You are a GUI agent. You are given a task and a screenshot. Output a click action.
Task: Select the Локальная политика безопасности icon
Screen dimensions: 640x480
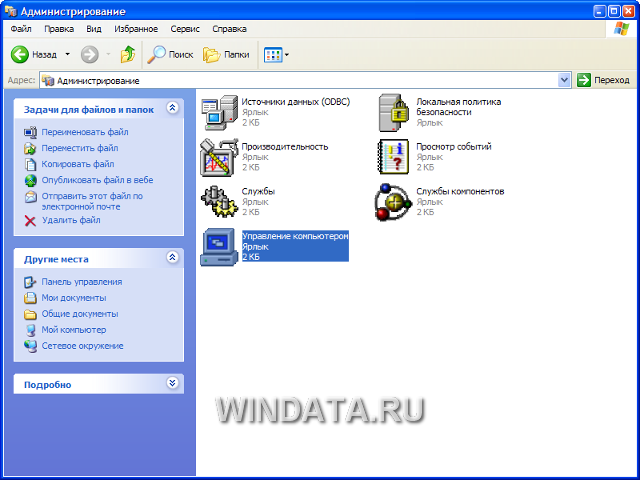coord(394,113)
